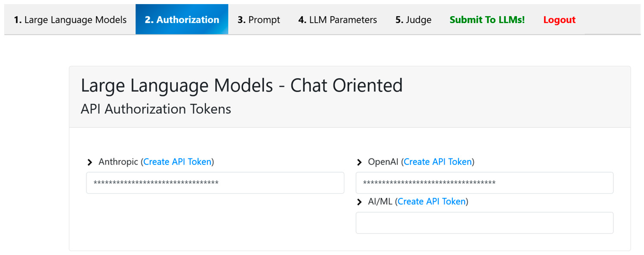Screen dimensions: 644x255
Task: Focus the OpenAI token input field
Action: 484,183
